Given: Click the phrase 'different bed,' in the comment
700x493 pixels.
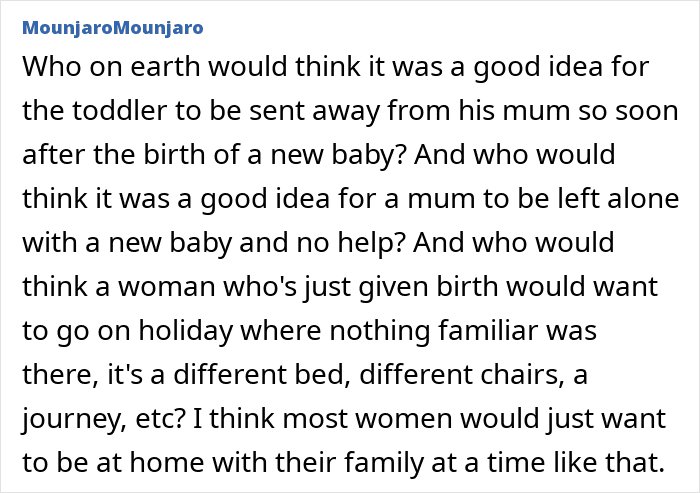Looking at the screenshot, I should [262, 374].
